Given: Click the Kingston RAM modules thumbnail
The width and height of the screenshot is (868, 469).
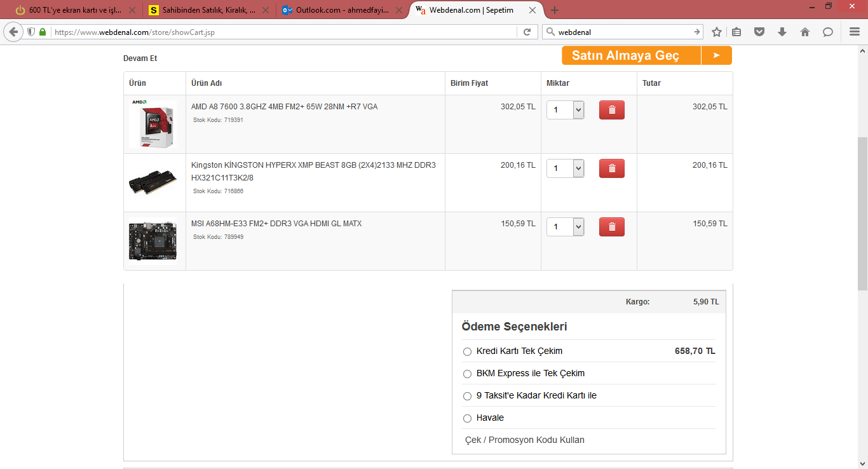Looking at the screenshot, I should [x=153, y=182].
